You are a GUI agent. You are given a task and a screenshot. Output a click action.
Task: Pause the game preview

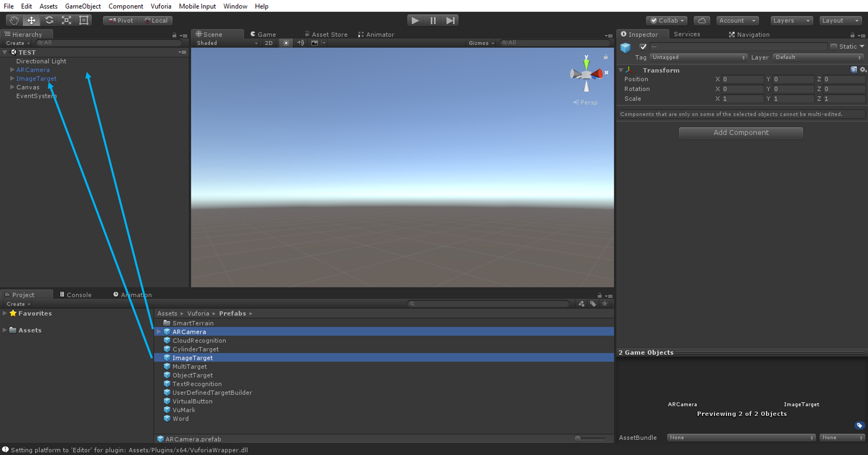[x=433, y=20]
